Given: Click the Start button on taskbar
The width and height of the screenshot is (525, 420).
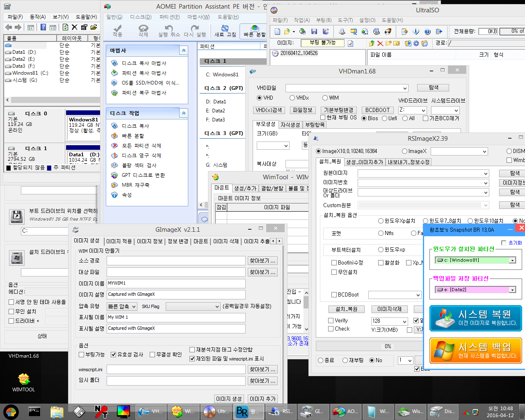Looking at the screenshot, I should 11,411.
